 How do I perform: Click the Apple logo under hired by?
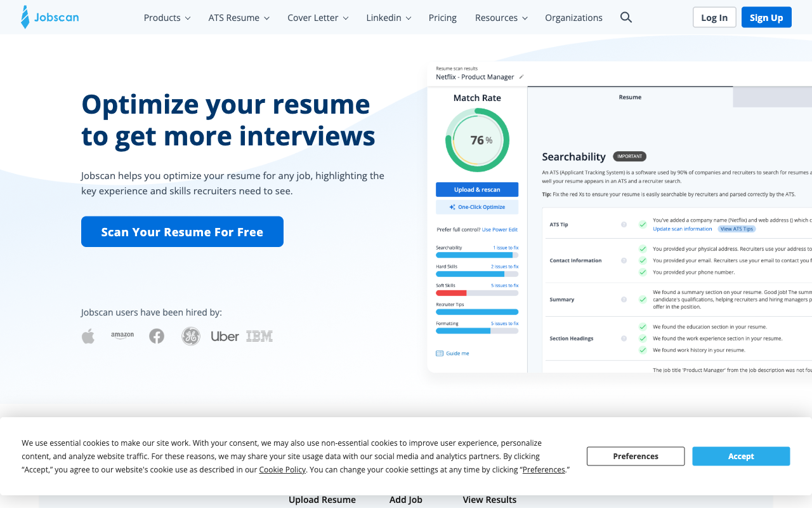tap(88, 336)
